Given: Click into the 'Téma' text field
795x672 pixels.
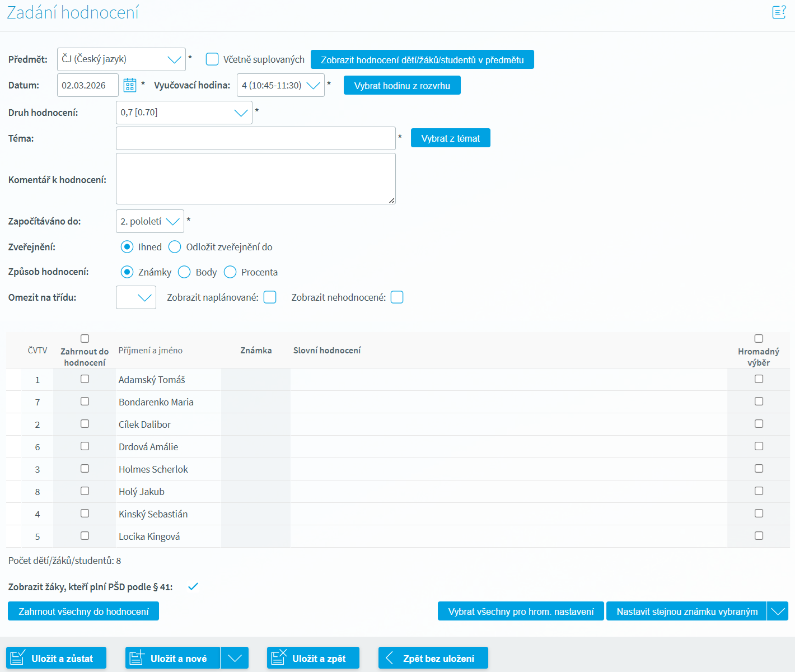Looking at the screenshot, I should pyautogui.click(x=255, y=138).
